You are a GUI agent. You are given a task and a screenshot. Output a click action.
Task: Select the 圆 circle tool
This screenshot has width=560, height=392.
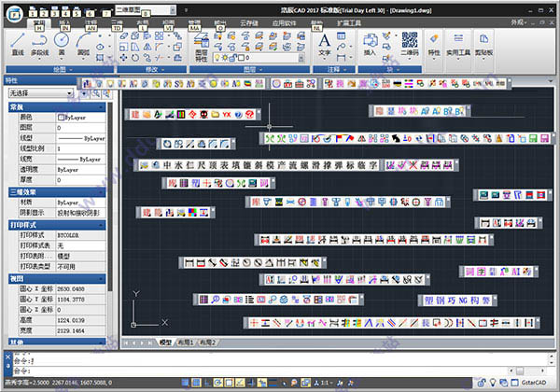pos(62,45)
